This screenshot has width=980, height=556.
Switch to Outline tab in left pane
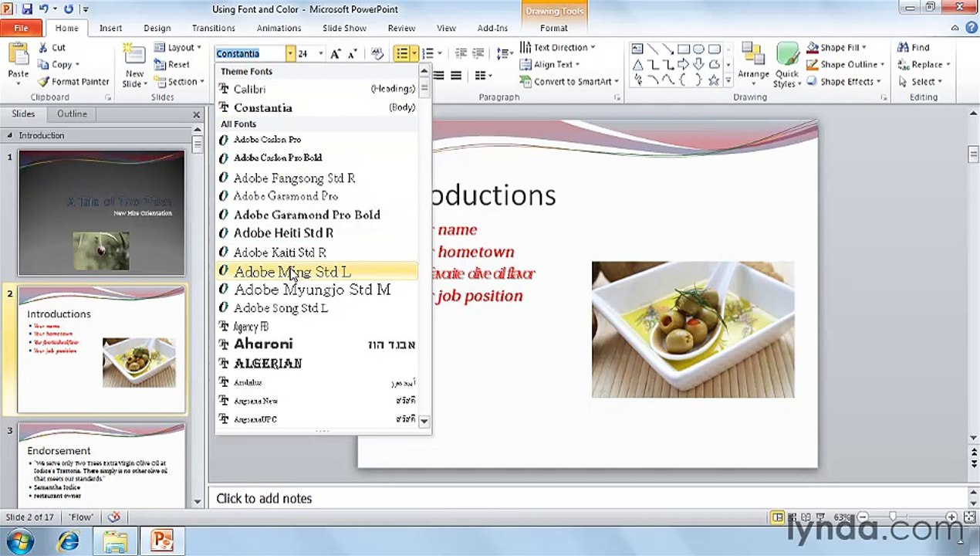[x=72, y=114]
